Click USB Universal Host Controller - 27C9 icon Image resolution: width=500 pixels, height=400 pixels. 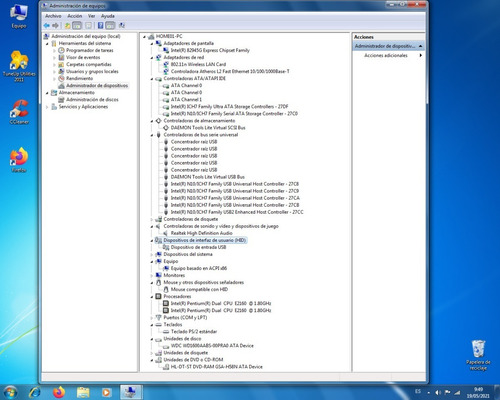[x=166, y=191]
